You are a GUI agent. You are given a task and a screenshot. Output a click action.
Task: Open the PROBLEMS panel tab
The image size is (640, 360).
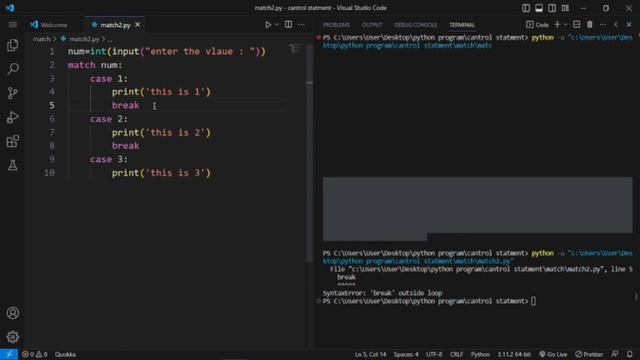pos(336,25)
